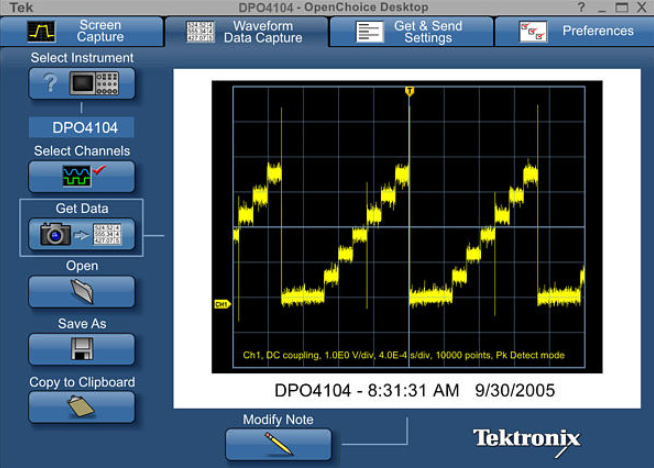The height and width of the screenshot is (468, 654).
Task: Click waveform info text 'Ch1, DC coupling'
Action: (281, 355)
